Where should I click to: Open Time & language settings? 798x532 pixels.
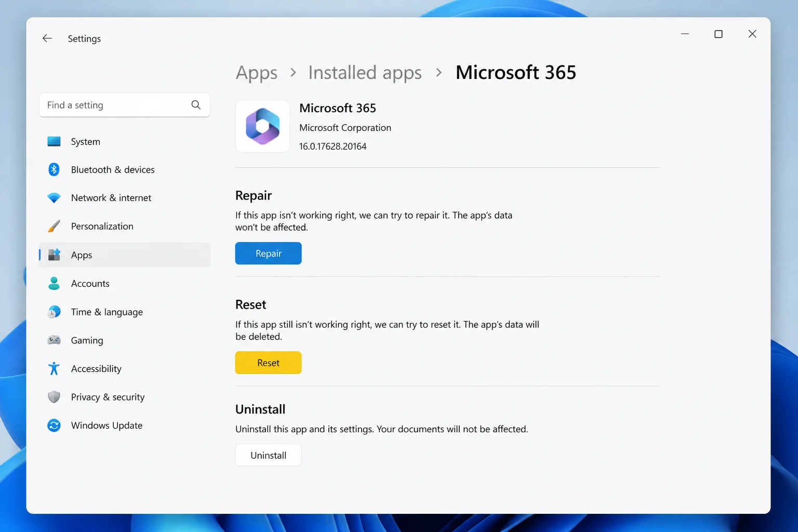coord(125,312)
